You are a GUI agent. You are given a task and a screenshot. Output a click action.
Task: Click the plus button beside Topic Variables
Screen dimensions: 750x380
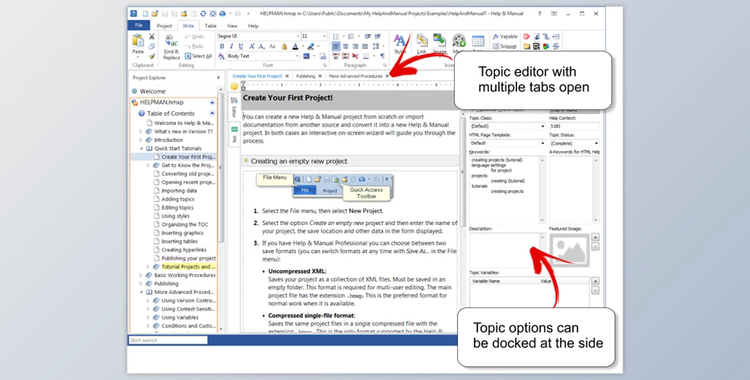click(595, 281)
